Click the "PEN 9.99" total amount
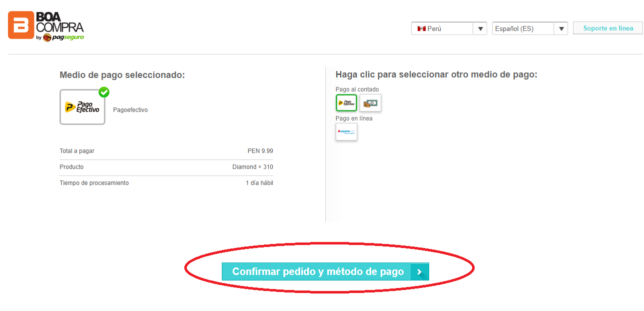The height and width of the screenshot is (311, 644). pos(260,151)
